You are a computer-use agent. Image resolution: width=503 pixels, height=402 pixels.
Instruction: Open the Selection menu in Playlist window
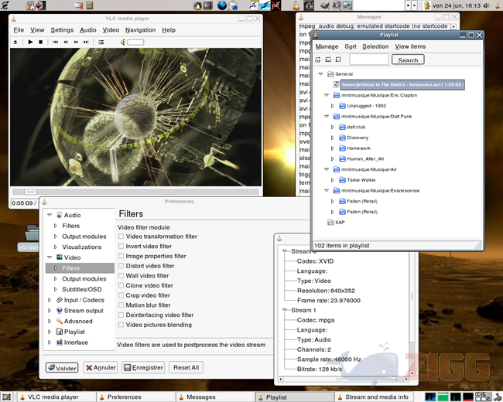point(375,47)
